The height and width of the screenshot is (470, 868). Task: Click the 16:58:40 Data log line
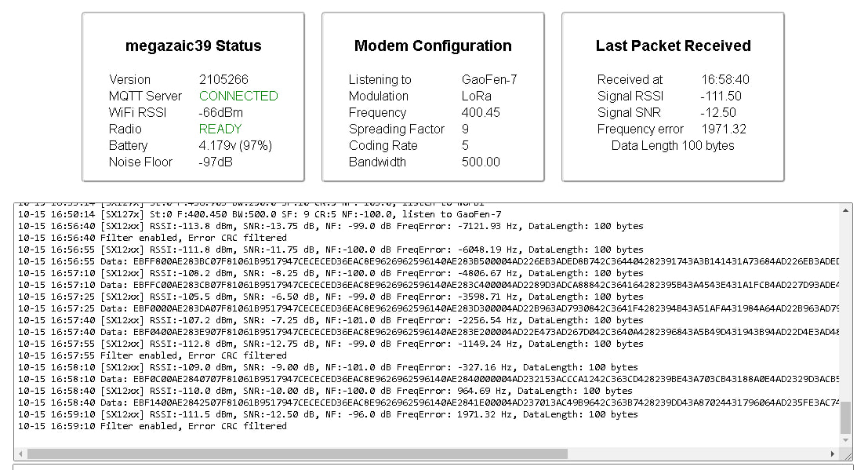(314, 403)
